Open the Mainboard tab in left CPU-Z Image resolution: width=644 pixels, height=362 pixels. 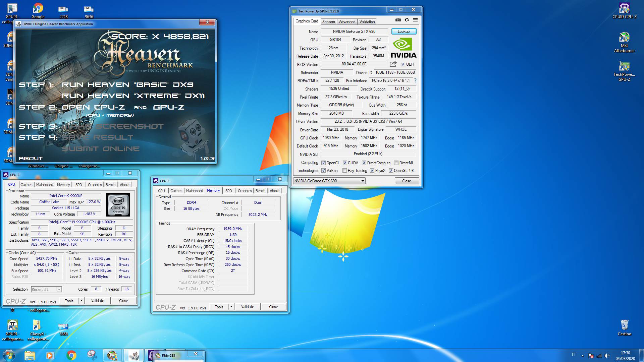[45, 185]
